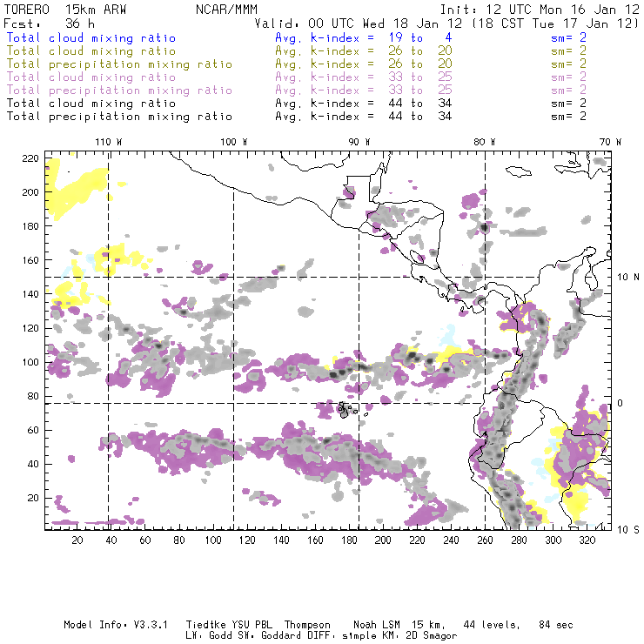Screen dimensions: 644x644
Task: Click the blue 'Total cloud mixing ratio' legend line
Action: click(91, 37)
